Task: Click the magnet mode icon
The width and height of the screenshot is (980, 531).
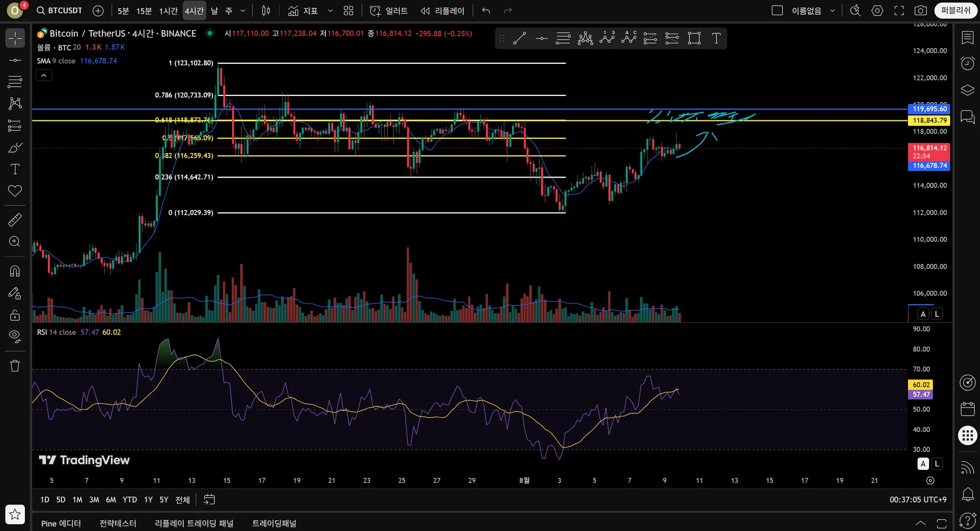Action: coord(15,271)
